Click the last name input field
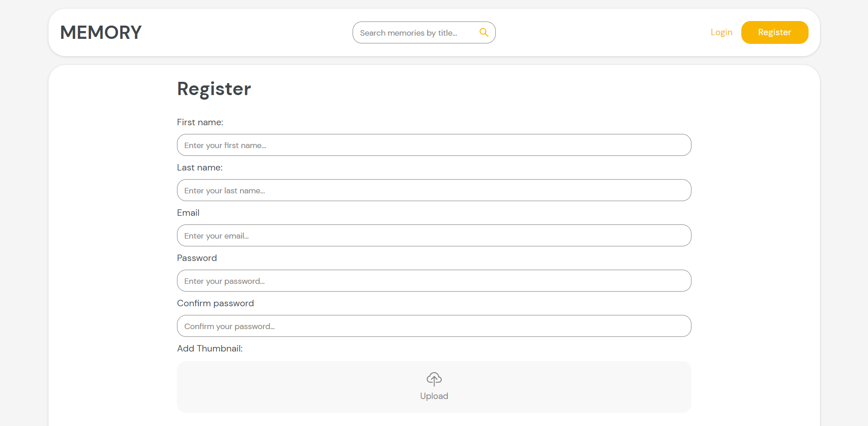The height and width of the screenshot is (426, 868). click(434, 190)
